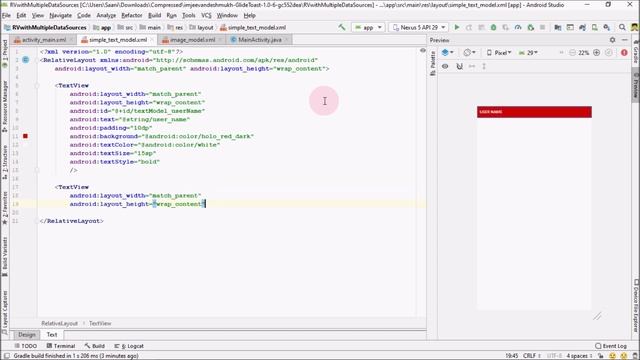Viewport: 640px width, 360px height.
Task: Toggle the Preview view options eye icon
Action: tap(445, 66)
